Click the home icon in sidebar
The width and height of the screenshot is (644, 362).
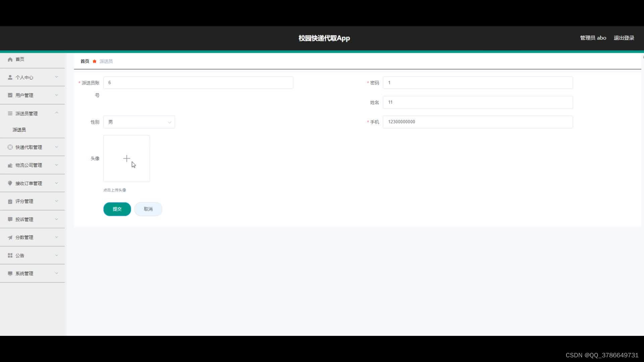(x=10, y=59)
